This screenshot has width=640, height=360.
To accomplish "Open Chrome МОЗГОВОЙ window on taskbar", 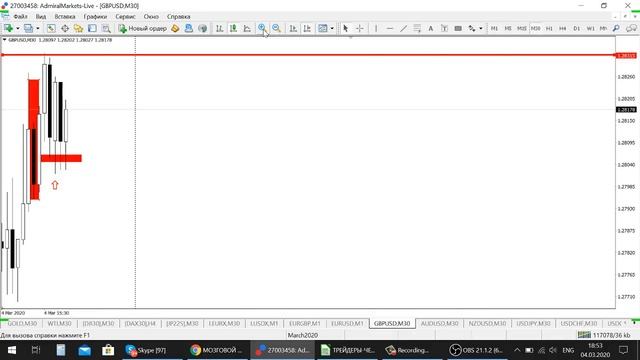I will 217,350.
